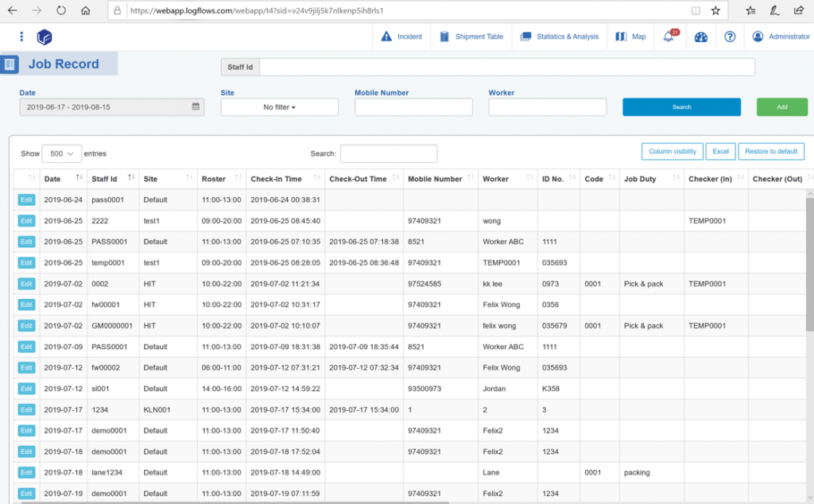Viewport: 814px width, 504px height.
Task: Click the Date range field
Action: [x=111, y=107]
